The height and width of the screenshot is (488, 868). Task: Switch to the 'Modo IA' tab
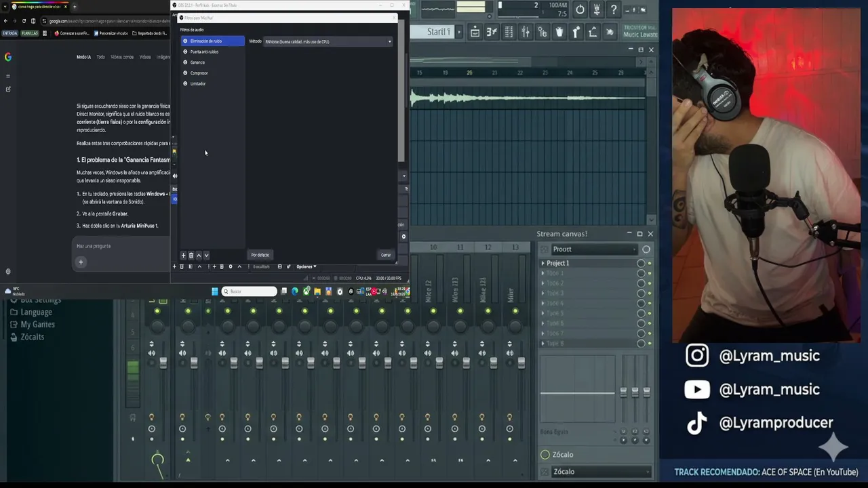coord(83,57)
